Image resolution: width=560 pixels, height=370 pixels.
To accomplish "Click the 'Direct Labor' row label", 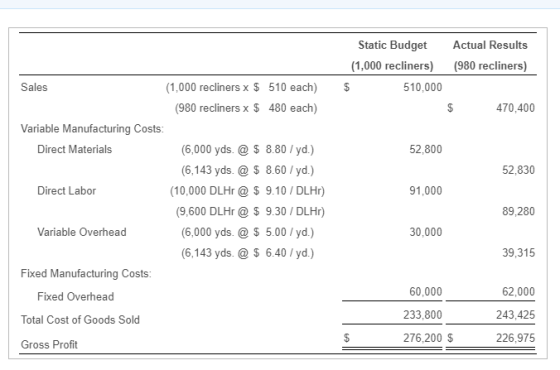I will click(x=66, y=191).
